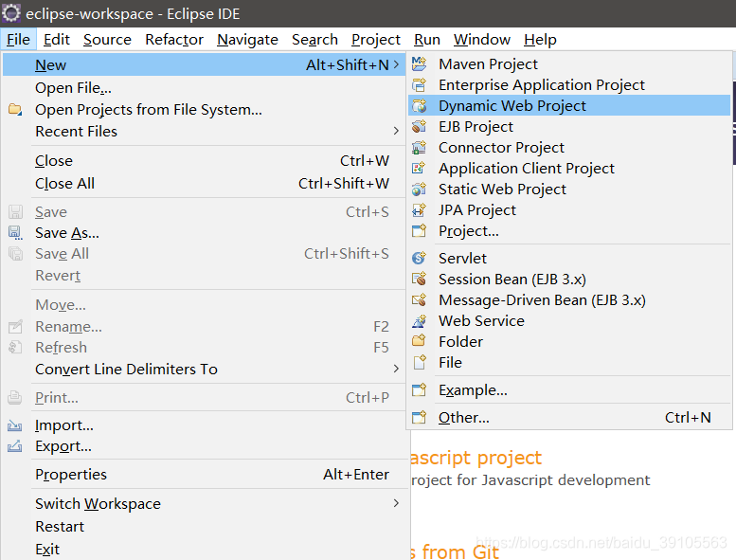Screen dimensions: 736x560
Task: Expand the New submenu arrow
Action: (x=397, y=64)
